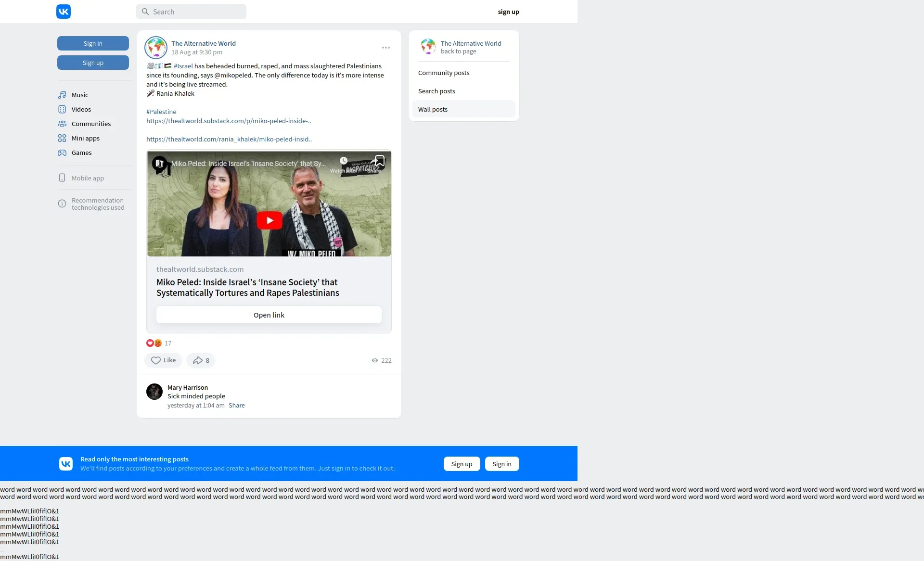This screenshot has height=561, width=924.
Task: Toggle Like on the post
Action: [163, 360]
